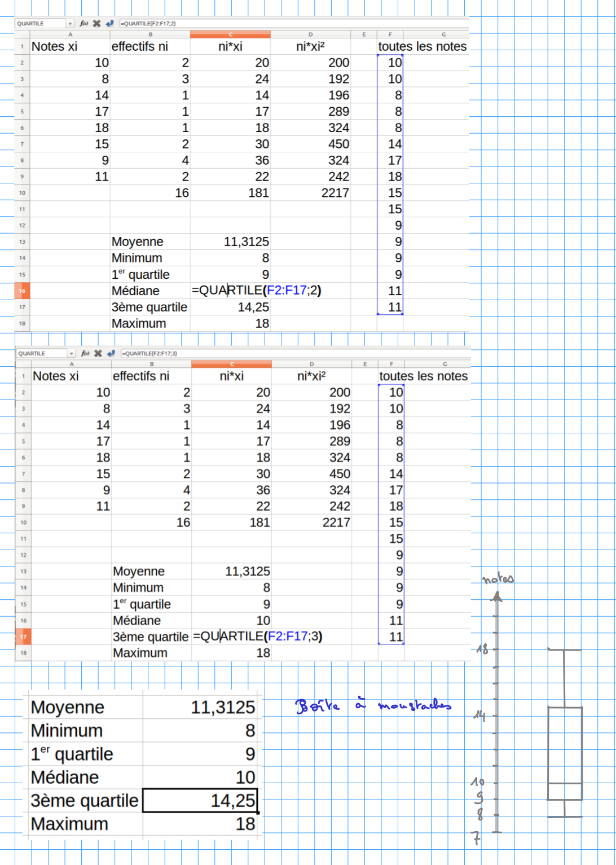
Task: Click the 'Moyenne' label in the large summary table
Action: coord(68,707)
